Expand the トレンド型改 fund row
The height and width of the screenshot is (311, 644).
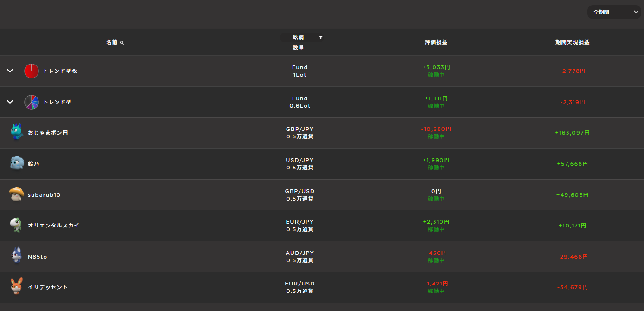click(10, 71)
